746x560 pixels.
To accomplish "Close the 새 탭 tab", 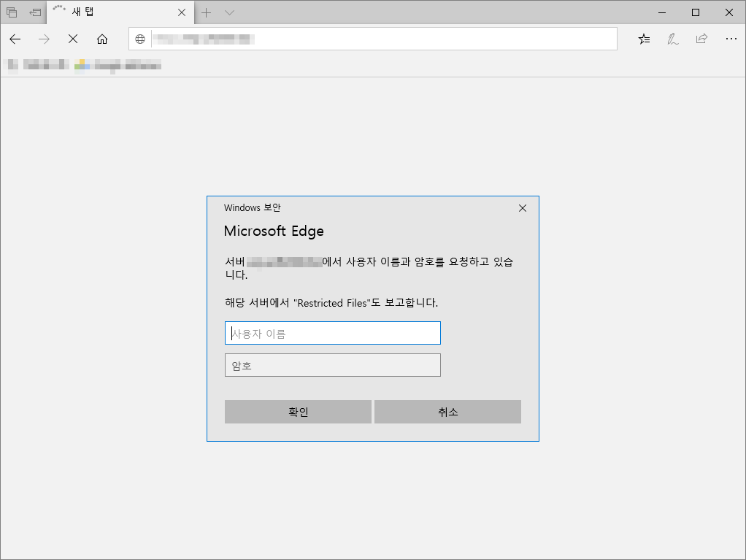I will [182, 13].
